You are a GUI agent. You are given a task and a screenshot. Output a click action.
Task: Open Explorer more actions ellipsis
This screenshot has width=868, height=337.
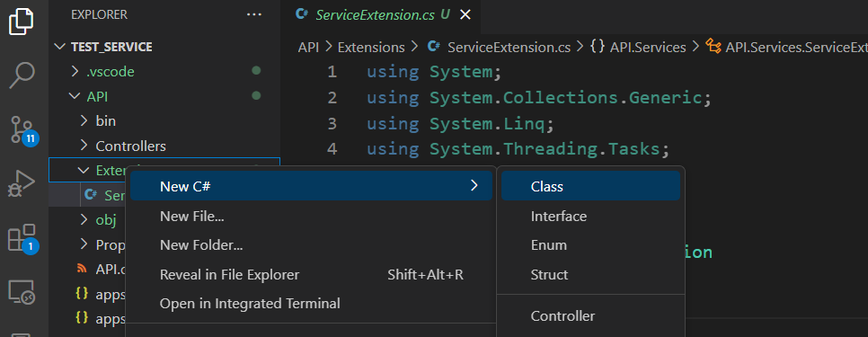click(254, 15)
